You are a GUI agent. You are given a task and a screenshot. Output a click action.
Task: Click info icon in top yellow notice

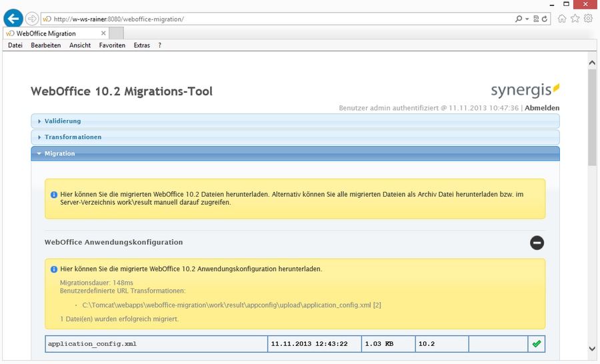coord(54,195)
